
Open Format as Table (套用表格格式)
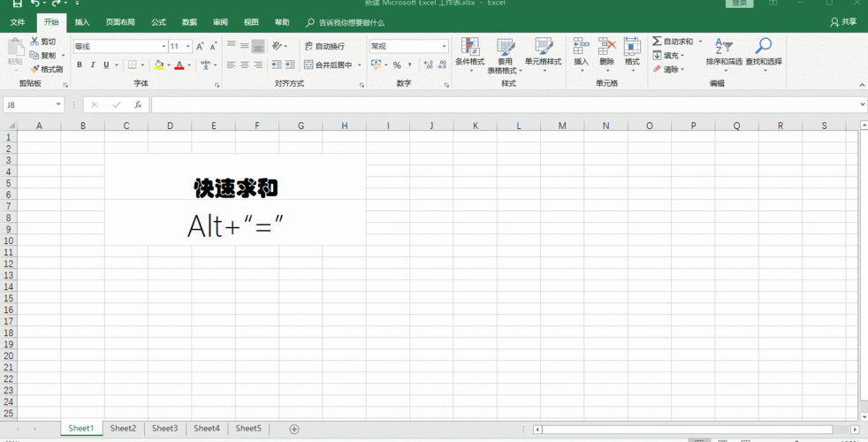coord(505,56)
